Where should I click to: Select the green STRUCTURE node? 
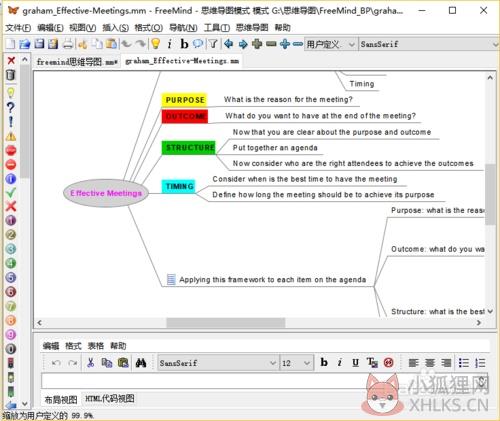point(189,148)
